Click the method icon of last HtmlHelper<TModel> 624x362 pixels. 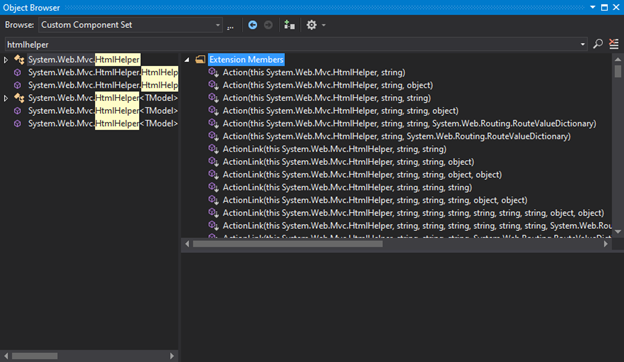pos(17,123)
